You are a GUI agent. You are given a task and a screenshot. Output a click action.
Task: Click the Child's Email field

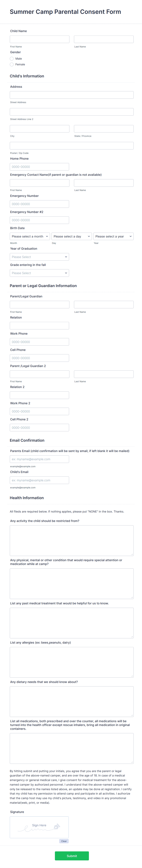[39, 480]
